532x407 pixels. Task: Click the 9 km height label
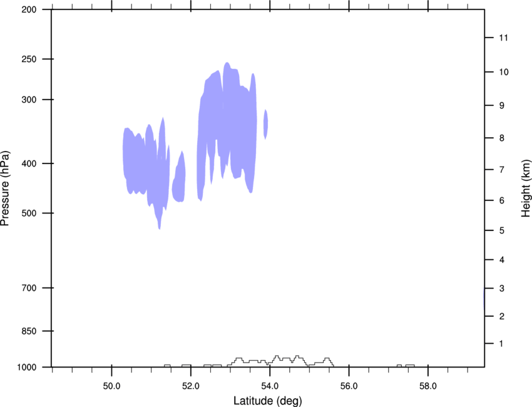[x=501, y=106]
